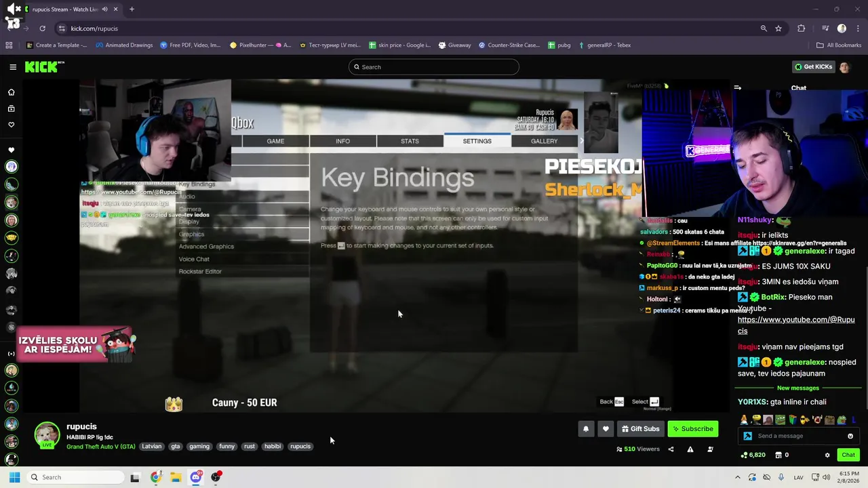Open the Chrome extensions puzzle icon
Viewport: 868px width, 488px height.
(802, 28)
